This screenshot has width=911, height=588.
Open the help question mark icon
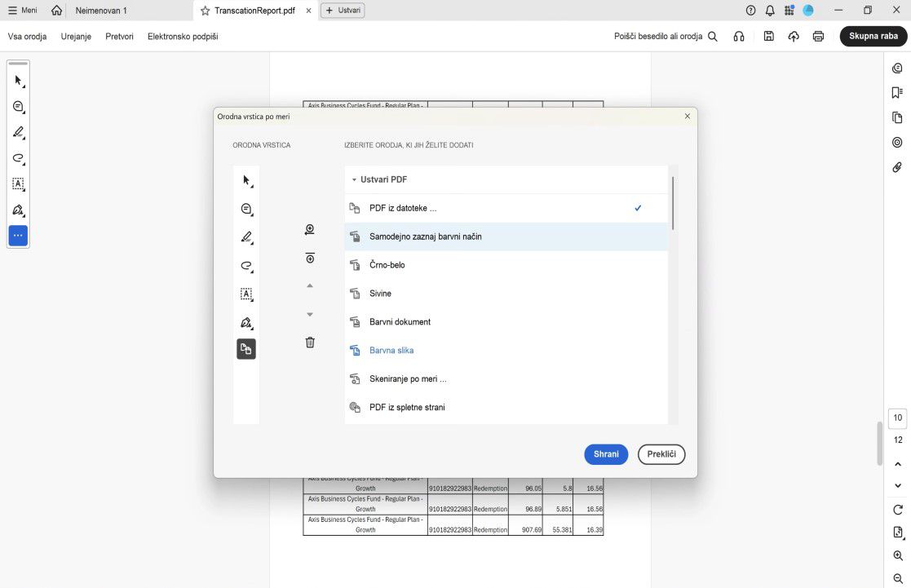(750, 11)
